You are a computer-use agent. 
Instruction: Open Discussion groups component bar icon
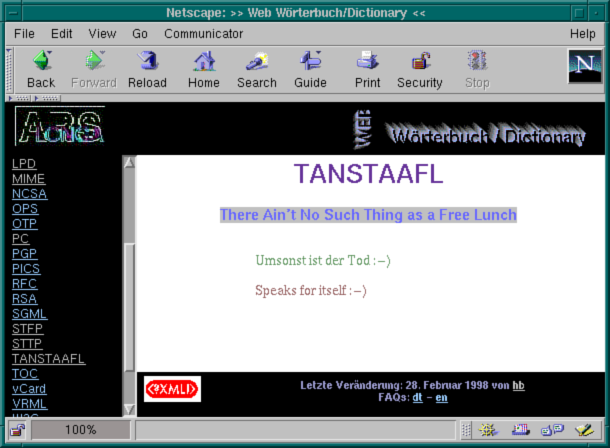[x=552, y=430]
